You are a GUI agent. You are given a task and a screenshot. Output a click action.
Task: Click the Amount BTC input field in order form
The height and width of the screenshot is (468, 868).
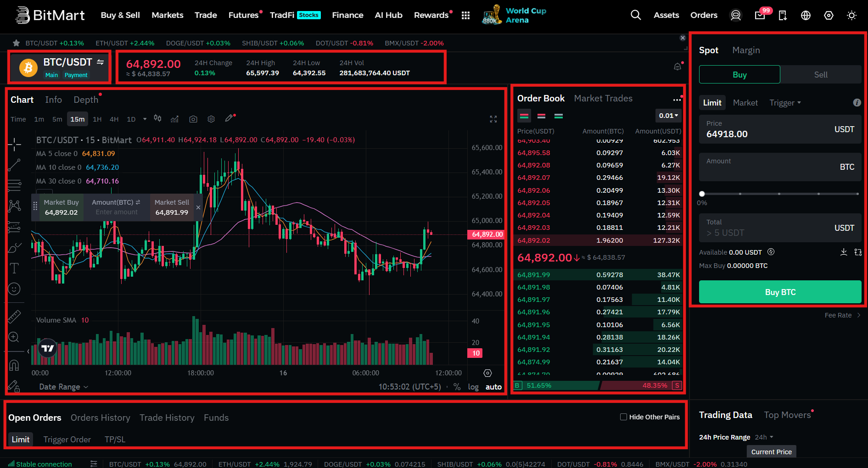click(780, 167)
